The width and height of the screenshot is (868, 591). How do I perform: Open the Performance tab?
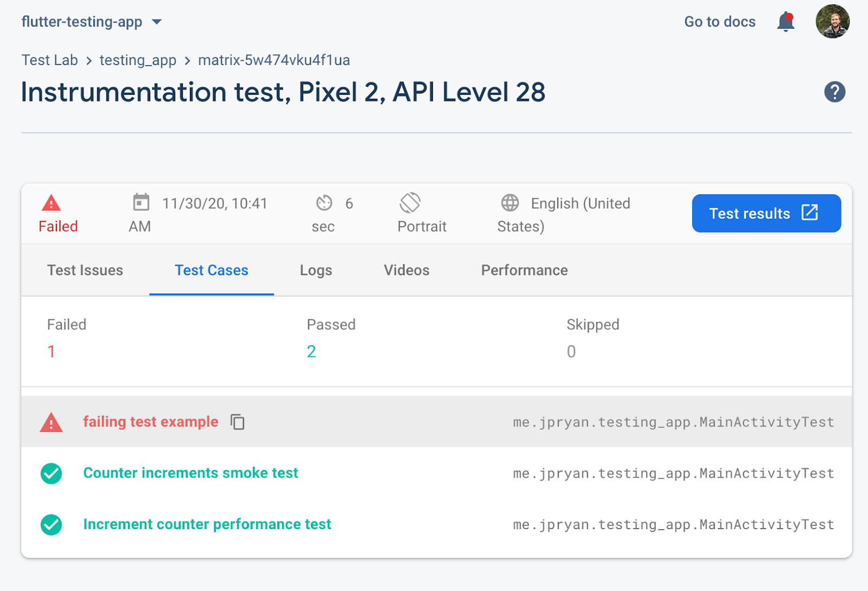[524, 270]
